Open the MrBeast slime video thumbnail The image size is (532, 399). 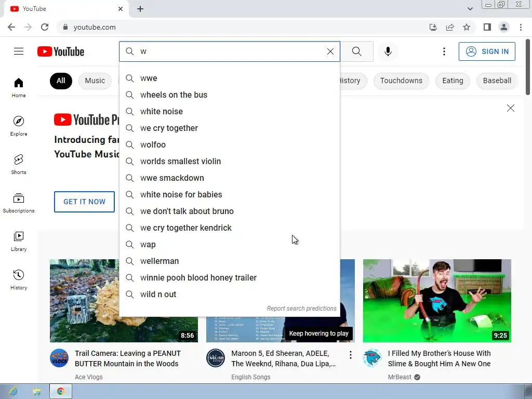(x=437, y=301)
